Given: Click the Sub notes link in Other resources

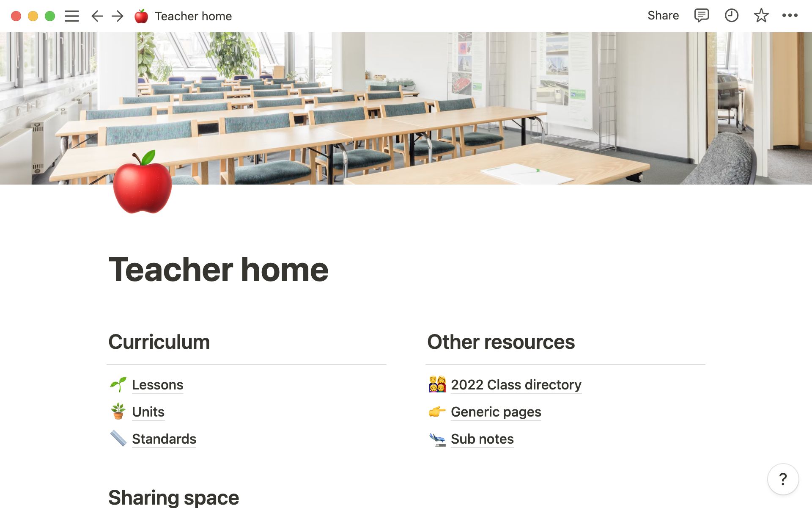Looking at the screenshot, I should point(482,438).
